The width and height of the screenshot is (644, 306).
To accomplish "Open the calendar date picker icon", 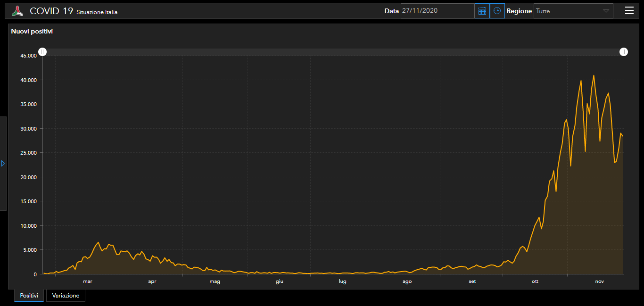I will pyautogui.click(x=482, y=11).
